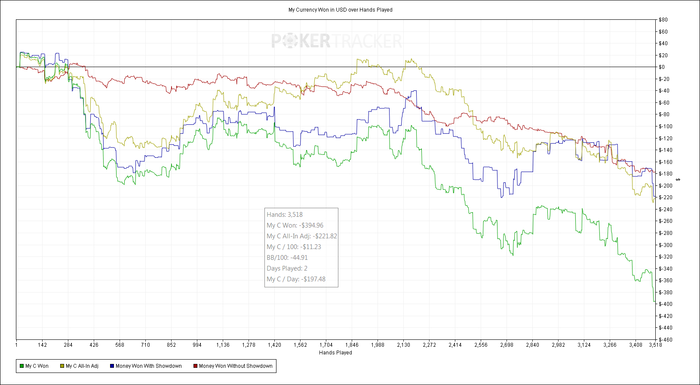Viewport: 700px width, 385px height.
Task: Click the '$-460' label on the y-axis
Action: 665,339
